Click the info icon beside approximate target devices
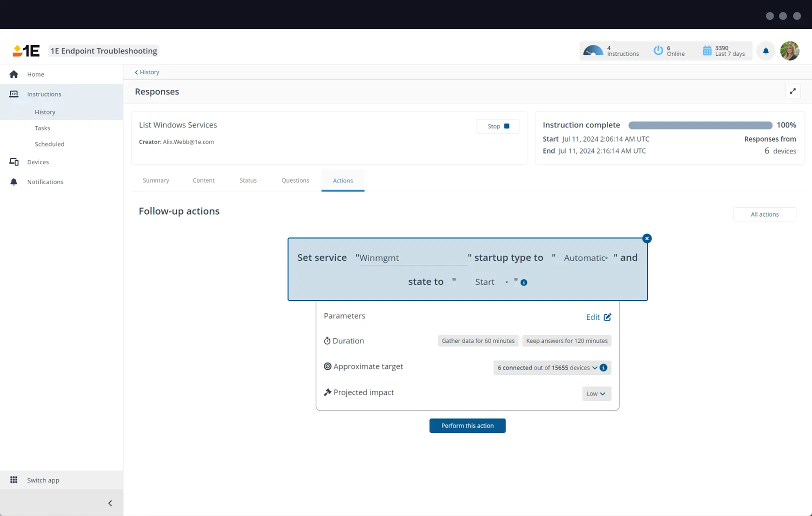 click(603, 367)
